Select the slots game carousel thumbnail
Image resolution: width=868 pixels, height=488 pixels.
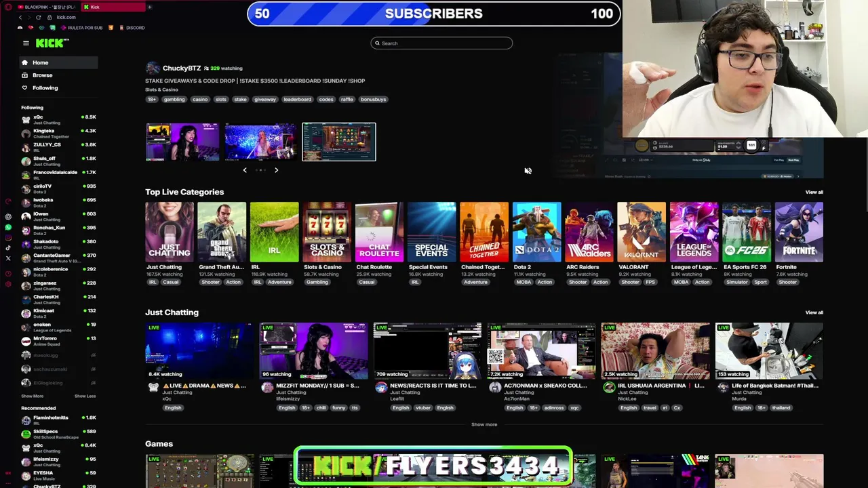[x=338, y=142]
